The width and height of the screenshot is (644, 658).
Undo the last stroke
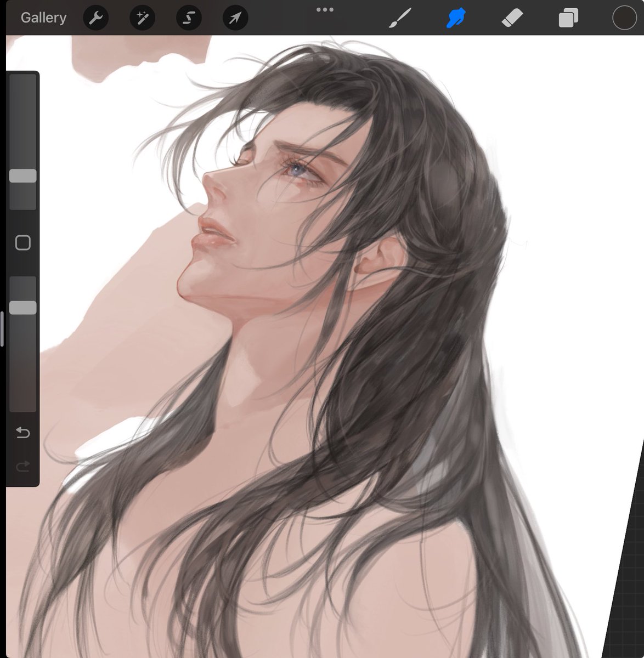click(x=23, y=433)
